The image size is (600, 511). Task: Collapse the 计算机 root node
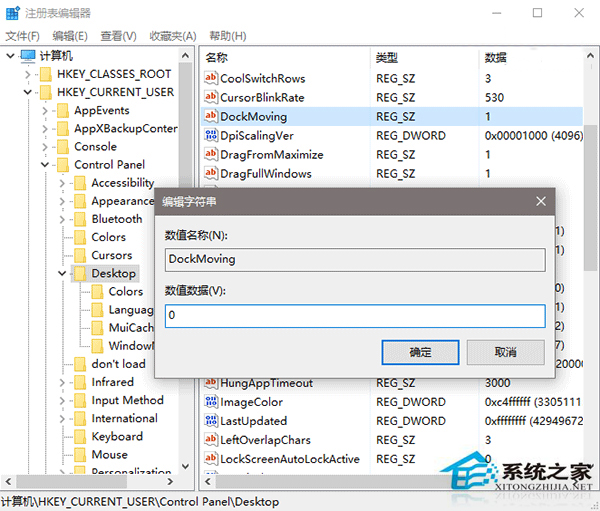coord(10,56)
